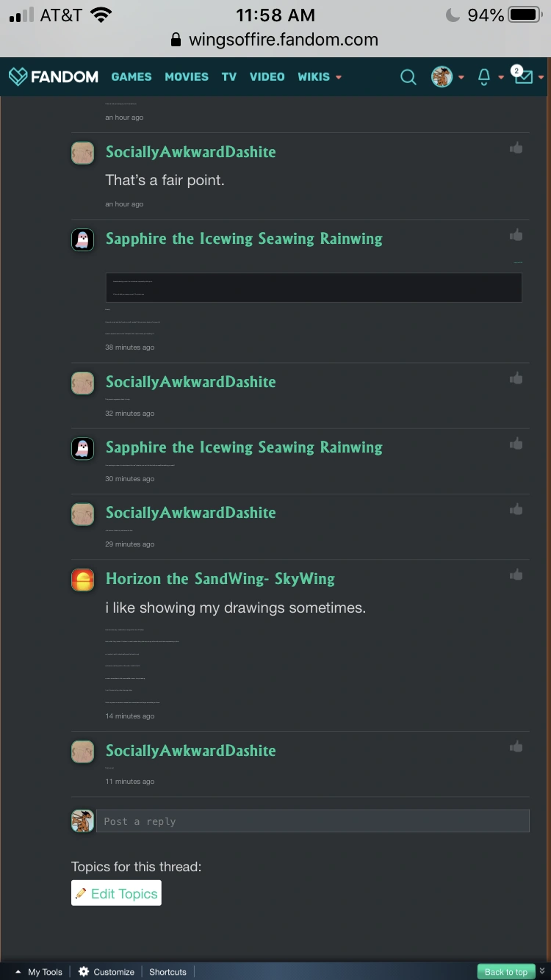Image resolution: width=551 pixels, height=980 pixels.
Task: Click the Edit Topics button
Action: (x=116, y=893)
